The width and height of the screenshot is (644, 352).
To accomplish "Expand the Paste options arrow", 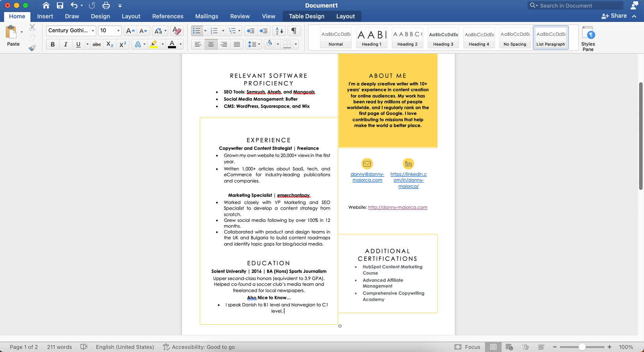I will [21, 32].
